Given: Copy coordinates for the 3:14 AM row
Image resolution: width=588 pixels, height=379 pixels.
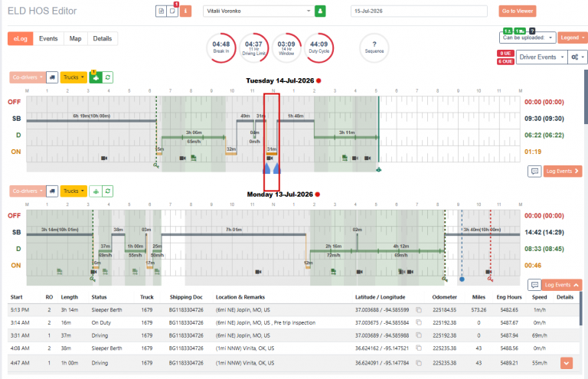Looking at the screenshot, I should pyautogui.click(x=419, y=323).
